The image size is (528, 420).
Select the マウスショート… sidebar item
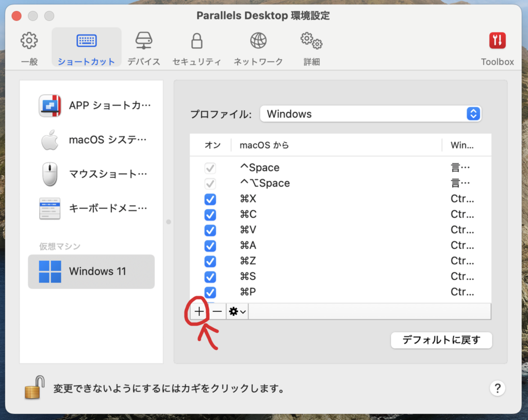click(x=91, y=174)
